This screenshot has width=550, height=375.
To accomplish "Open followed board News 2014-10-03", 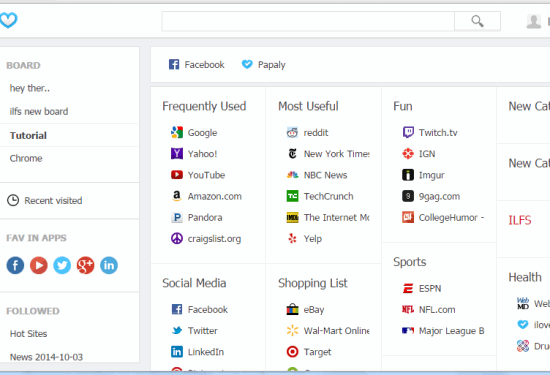I will pos(46,357).
